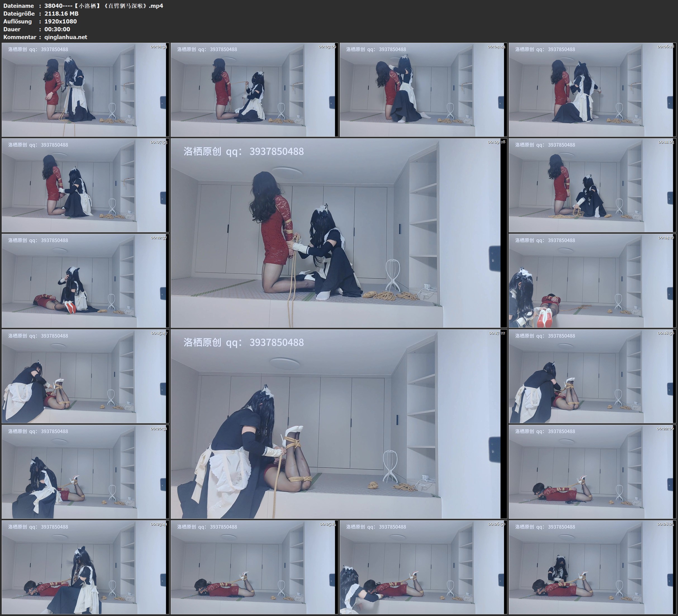Click the thumbnail timestamped 00:22:06

[x=592, y=472]
